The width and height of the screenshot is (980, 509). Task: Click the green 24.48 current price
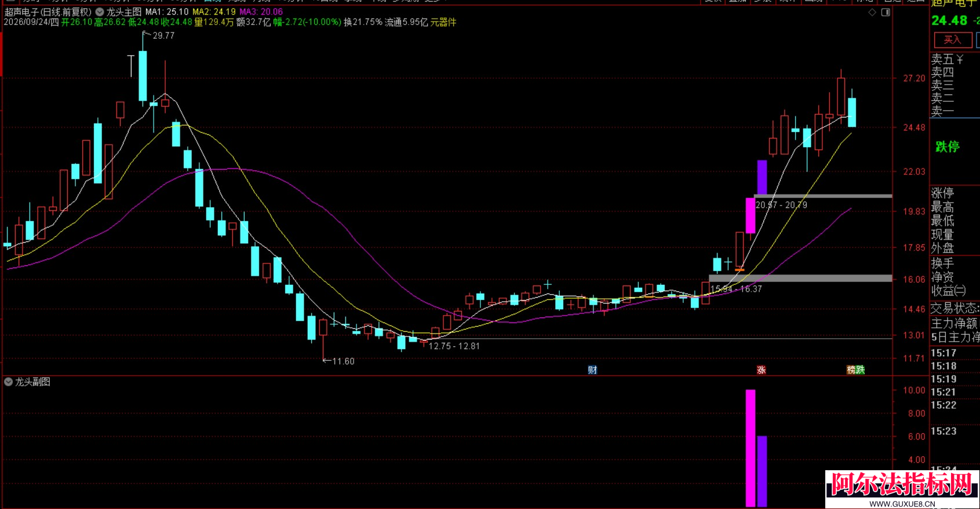(949, 21)
